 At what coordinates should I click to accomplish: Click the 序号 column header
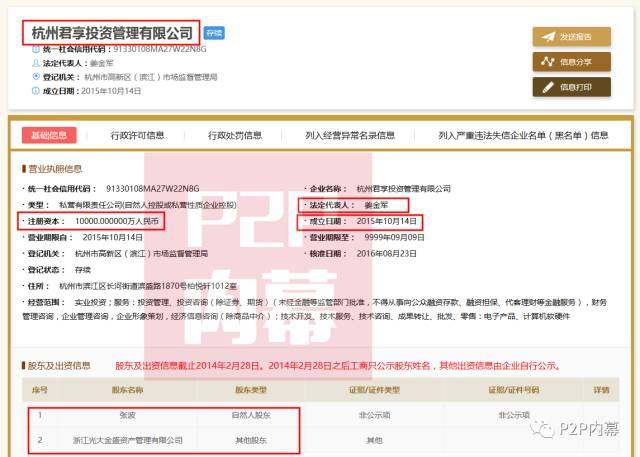(x=40, y=390)
